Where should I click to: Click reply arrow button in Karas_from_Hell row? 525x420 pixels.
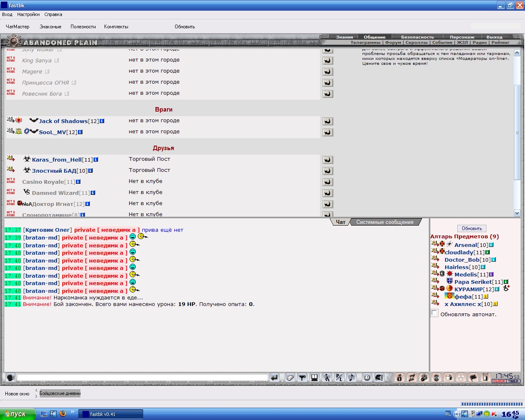click(328, 160)
